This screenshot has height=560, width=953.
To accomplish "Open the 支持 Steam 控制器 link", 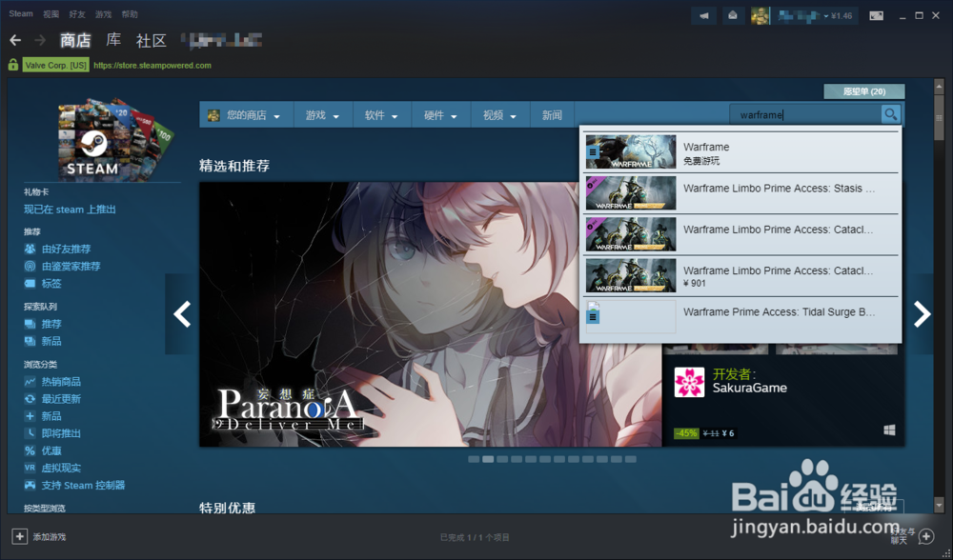I will pyautogui.click(x=83, y=486).
